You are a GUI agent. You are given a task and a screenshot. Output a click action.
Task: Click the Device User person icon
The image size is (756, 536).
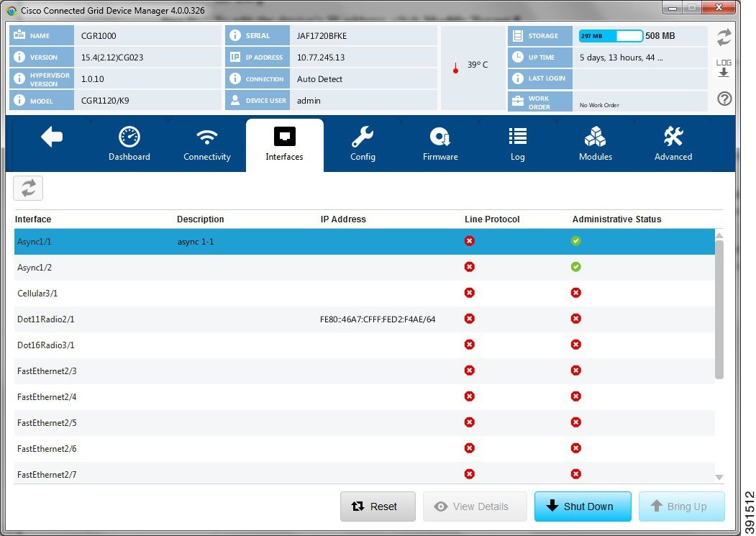(x=235, y=100)
